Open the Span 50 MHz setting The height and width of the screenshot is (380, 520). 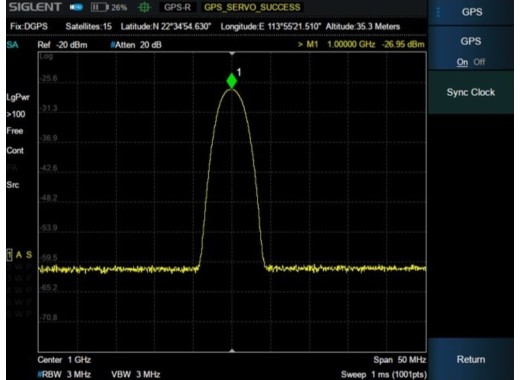point(399,360)
